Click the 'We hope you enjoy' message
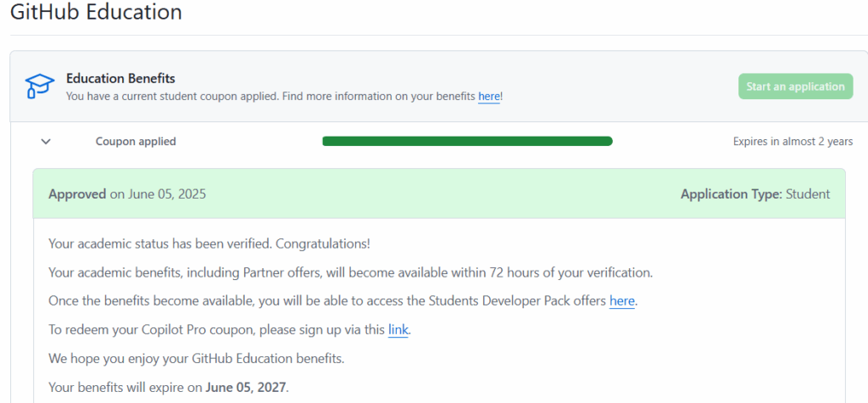This screenshot has width=868, height=403. [197, 359]
